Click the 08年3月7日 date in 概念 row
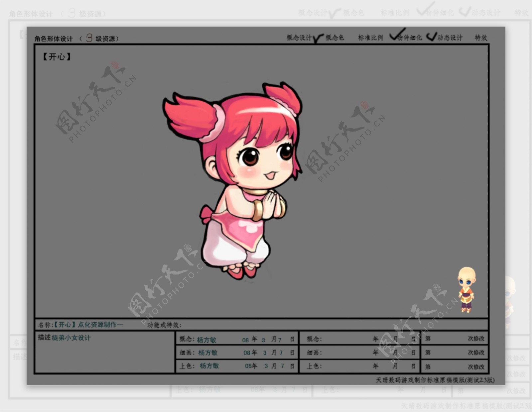Viewport: 532px width, 412px height. tap(268, 339)
